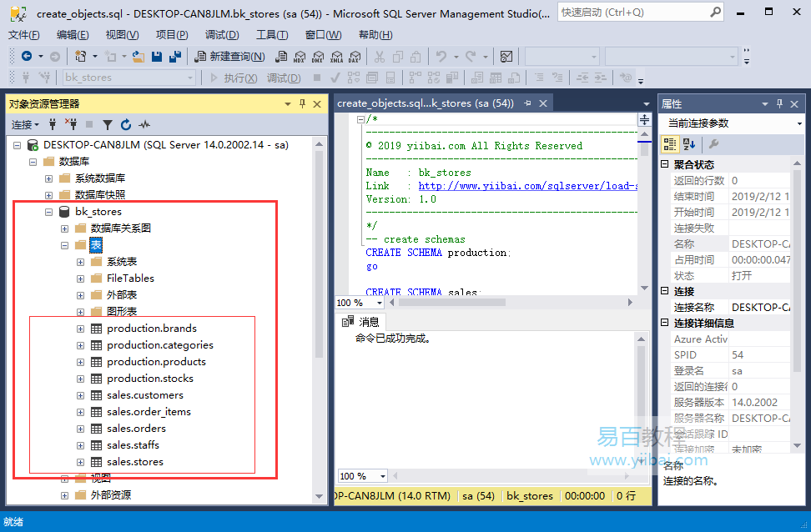Click the New Query (新建查询) button
Screen dimensions: 811x532
point(230,57)
